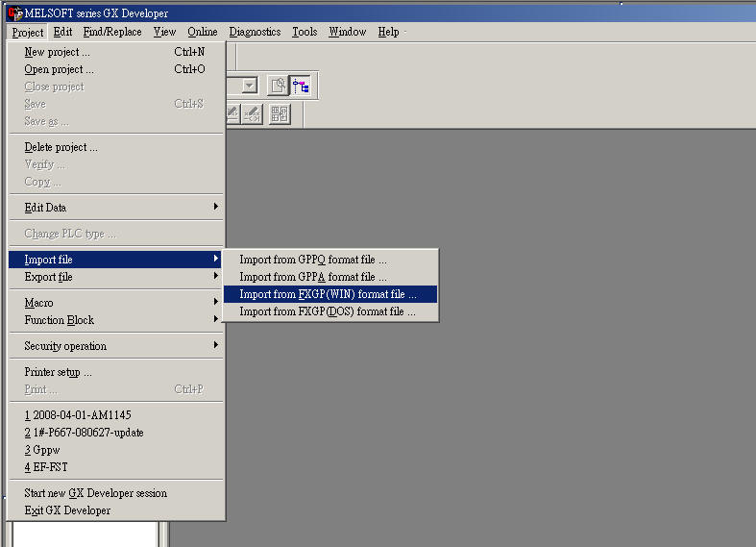This screenshot has height=547, width=756.
Task: Choose Import from GPPQ format file
Action: point(313,260)
